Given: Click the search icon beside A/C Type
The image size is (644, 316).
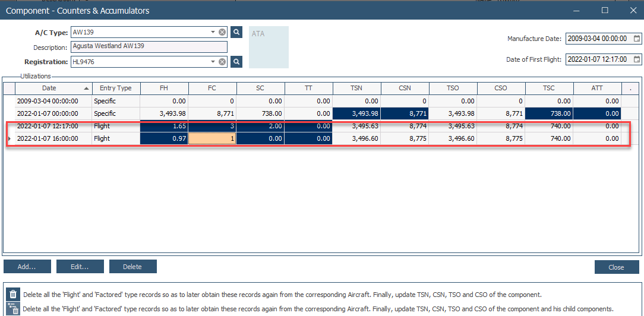Looking at the screenshot, I should [236, 32].
